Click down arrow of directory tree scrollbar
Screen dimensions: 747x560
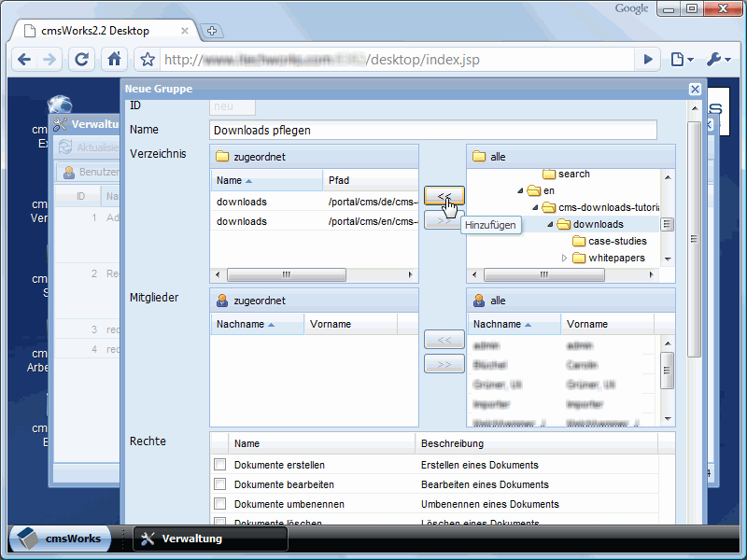pyautogui.click(x=668, y=259)
